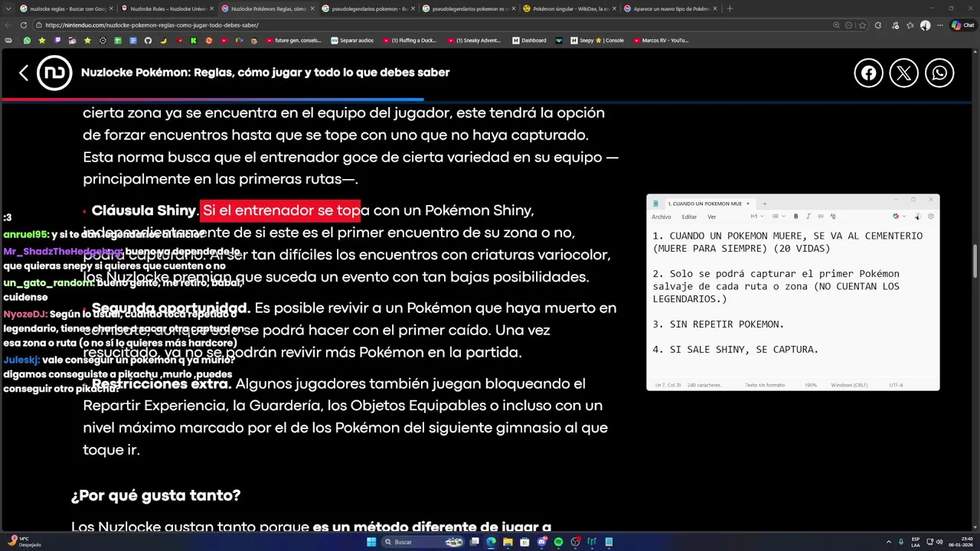Open Task View on the taskbar
980x551 pixels.
475,542
